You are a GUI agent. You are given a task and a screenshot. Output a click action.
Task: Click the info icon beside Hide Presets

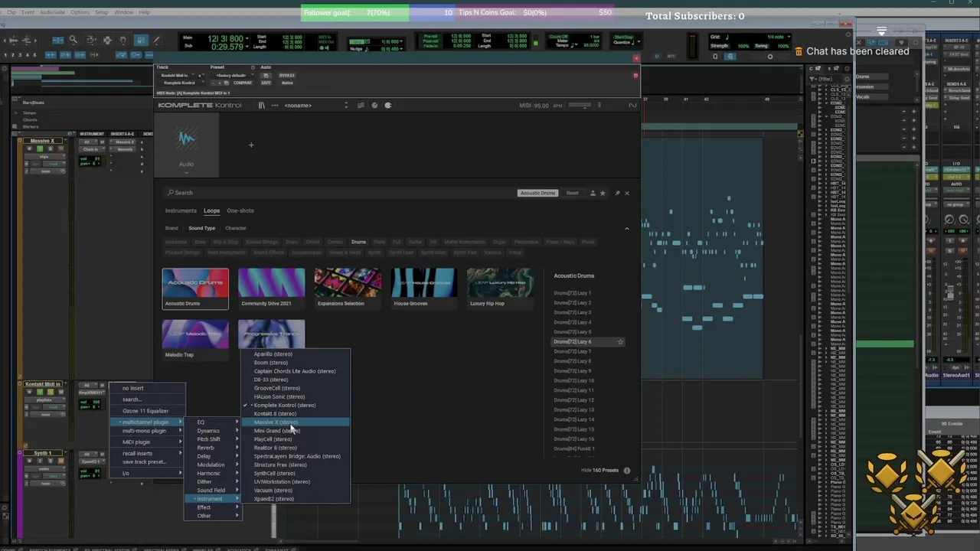coord(627,471)
